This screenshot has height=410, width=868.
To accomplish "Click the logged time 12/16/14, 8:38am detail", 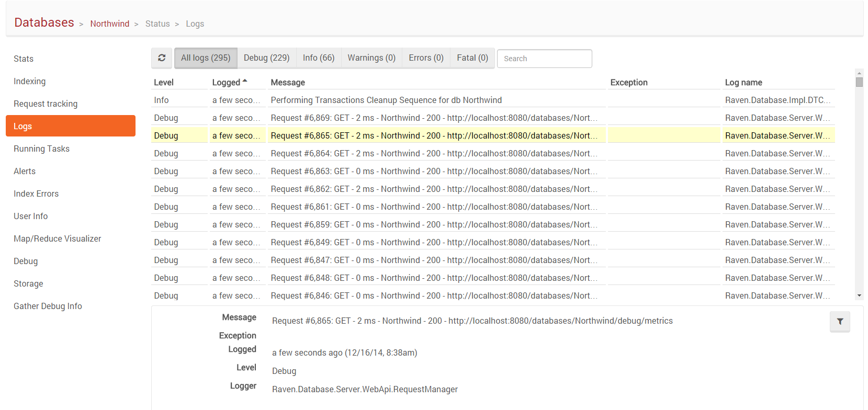I will point(345,352).
